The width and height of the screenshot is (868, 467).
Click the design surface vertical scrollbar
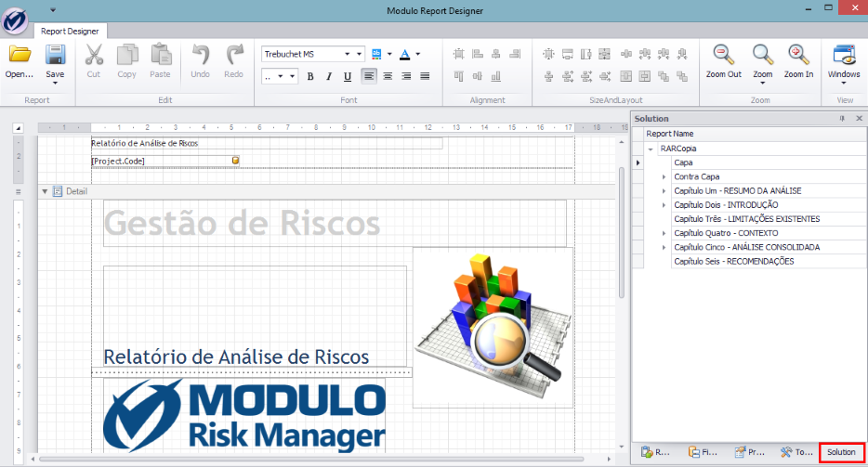[622, 232]
